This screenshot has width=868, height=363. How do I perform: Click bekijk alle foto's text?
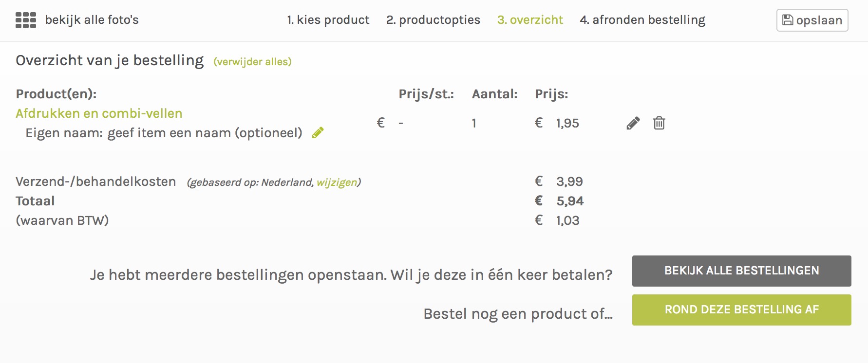92,20
